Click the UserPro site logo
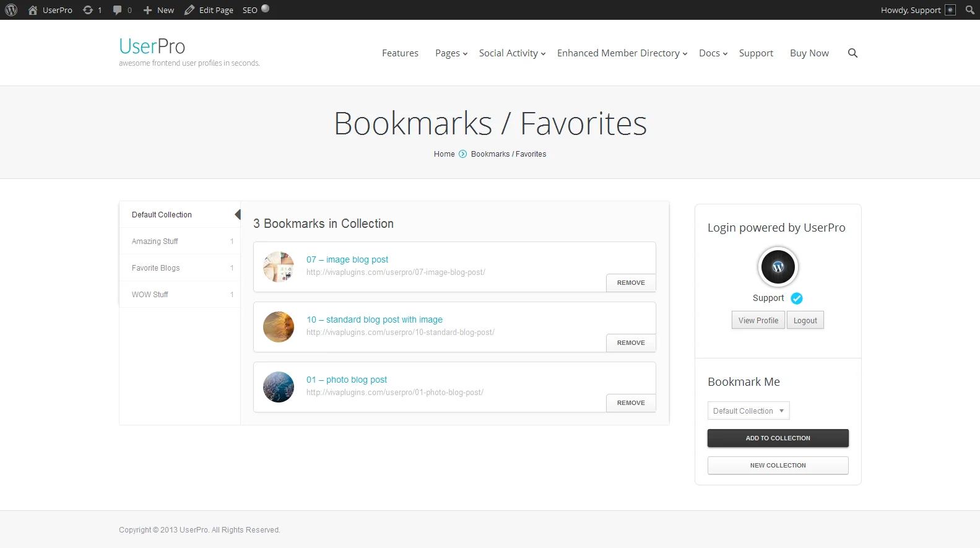This screenshot has height=548, width=980. click(x=152, y=46)
